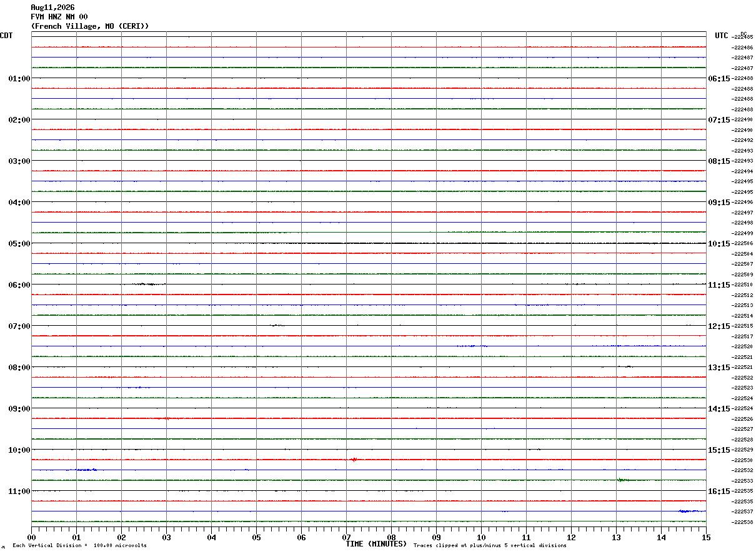Screen dimensions: 756x554
Task: Click the blue noise burst on 10:00 row near minute 1
Action: [86, 470]
